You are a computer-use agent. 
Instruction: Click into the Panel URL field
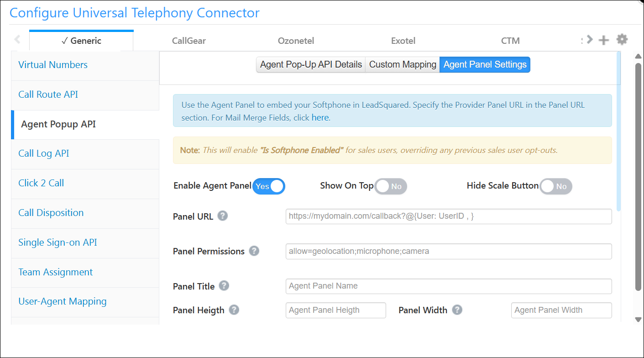point(449,216)
